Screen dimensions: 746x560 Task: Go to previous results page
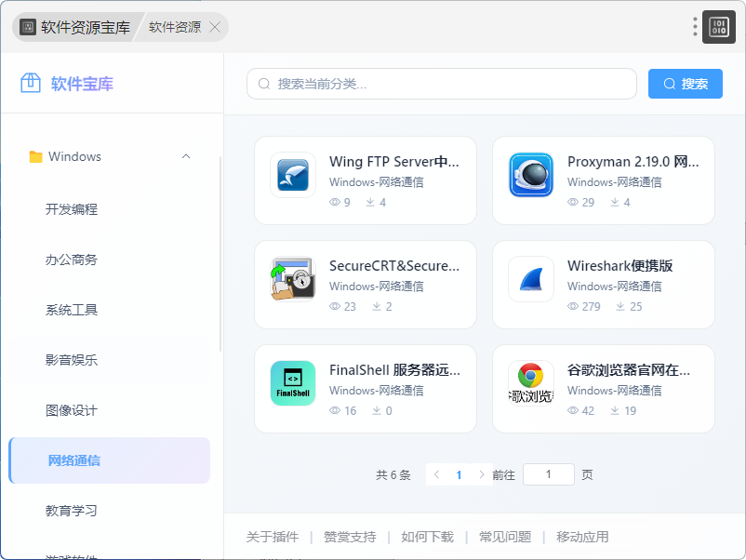pyautogui.click(x=437, y=474)
